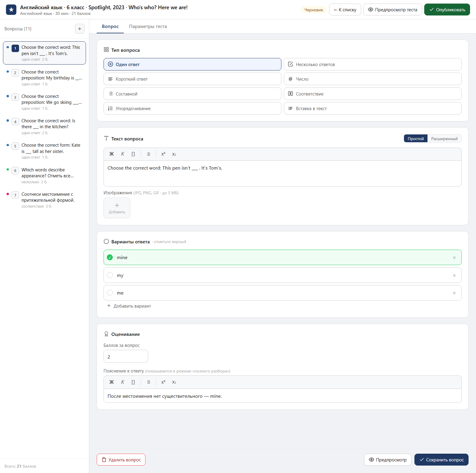476x473 pixels.
Task: Select 'Несколько ответов' question type
Action: coord(372,64)
